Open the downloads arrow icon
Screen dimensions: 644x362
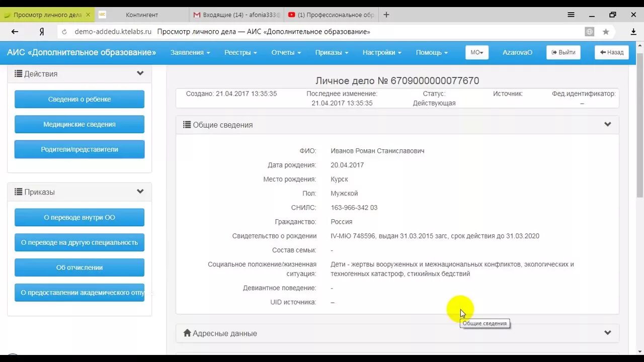click(x=633, y=32)
